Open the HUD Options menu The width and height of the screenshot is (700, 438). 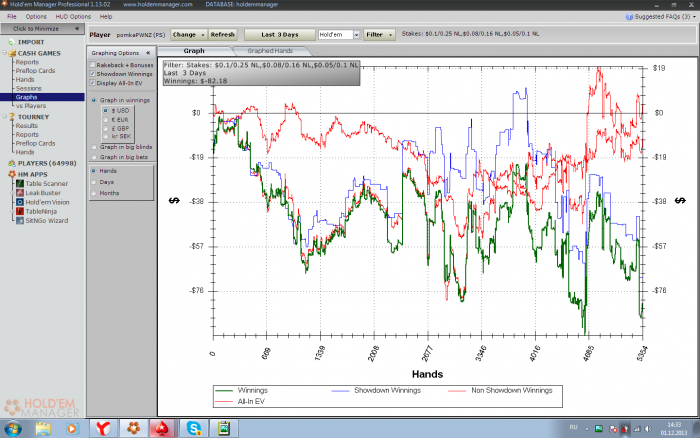tap(73, 17)
